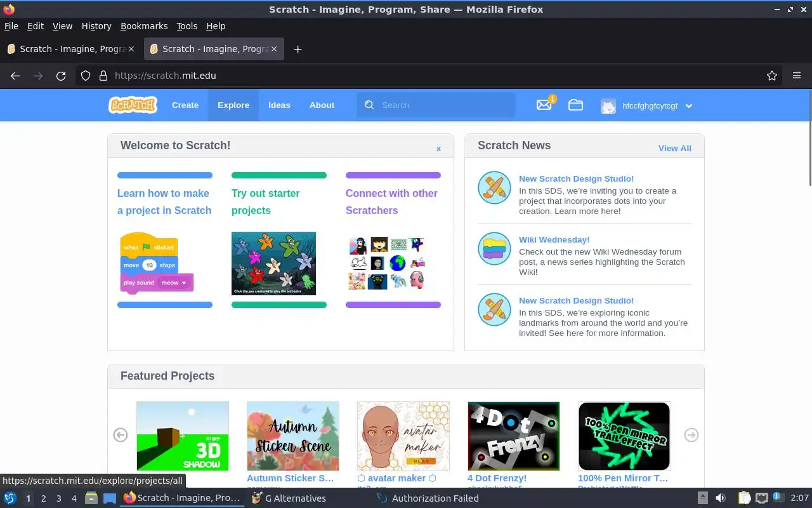Click the search magnifier icon

369,105
